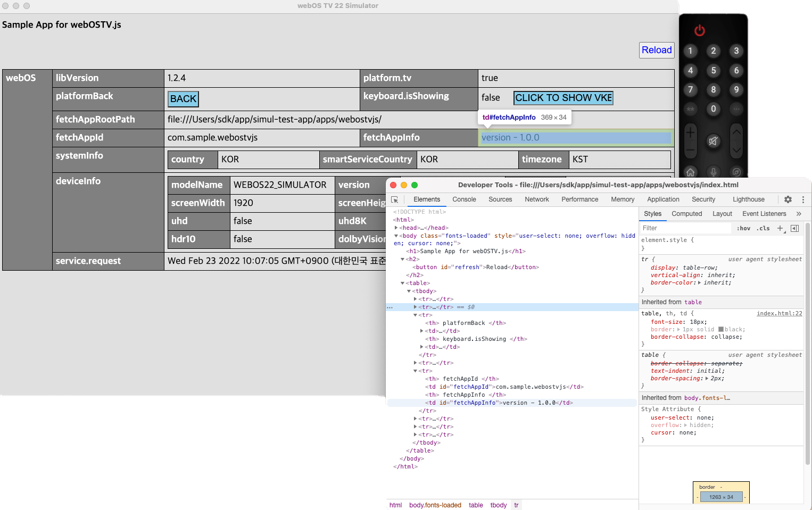The image size is (812, 510).
Task: Click the black border color swatch
Action: 721,330
